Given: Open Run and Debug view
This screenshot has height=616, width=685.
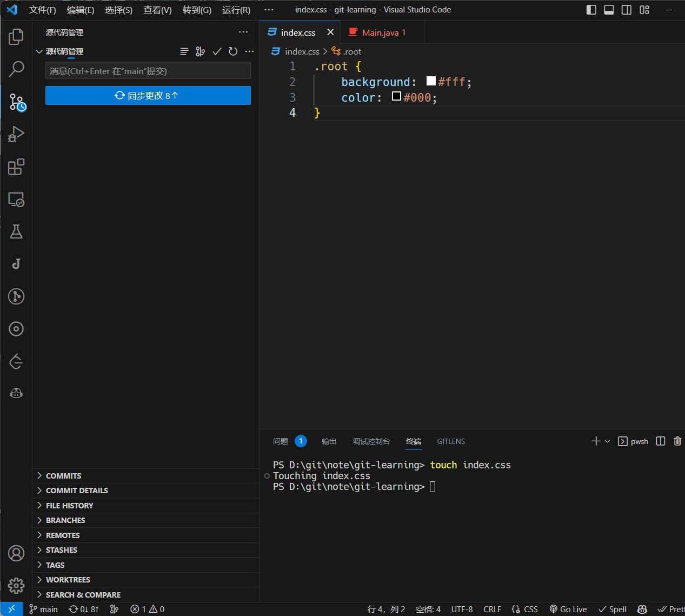Looking at the screenshot, I should click(x=16, y=134).
